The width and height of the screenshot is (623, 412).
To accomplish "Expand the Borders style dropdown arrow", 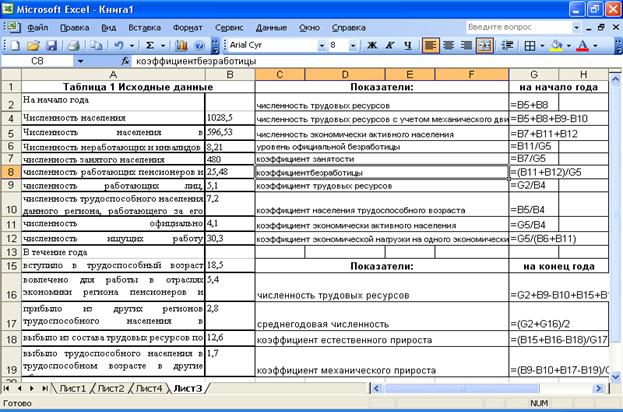I will tap(542, 46).
